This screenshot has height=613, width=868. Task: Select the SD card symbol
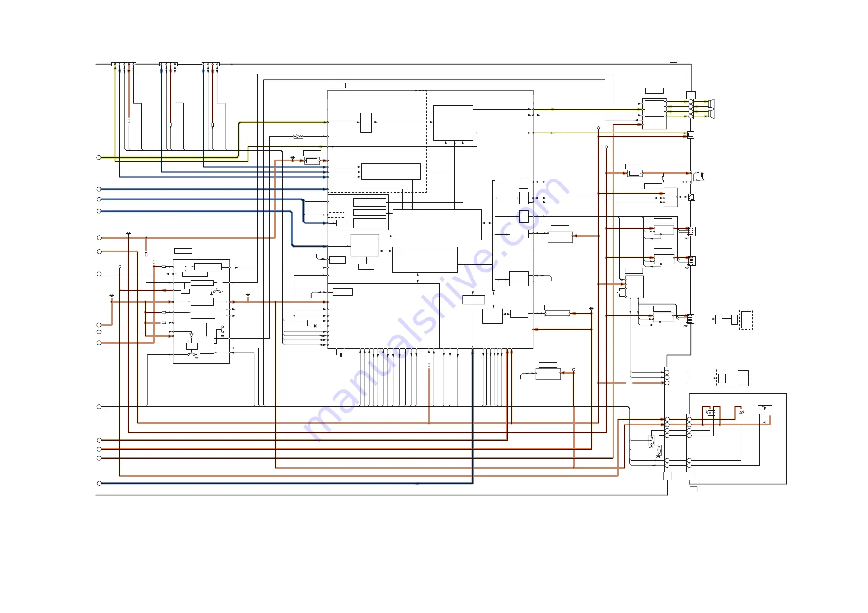[x=700, y=176]
